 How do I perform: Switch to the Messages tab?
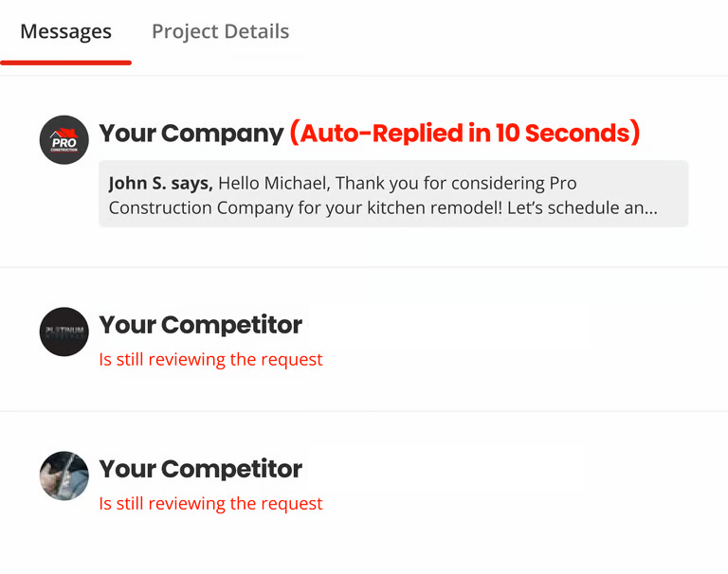tap(65, 31)
